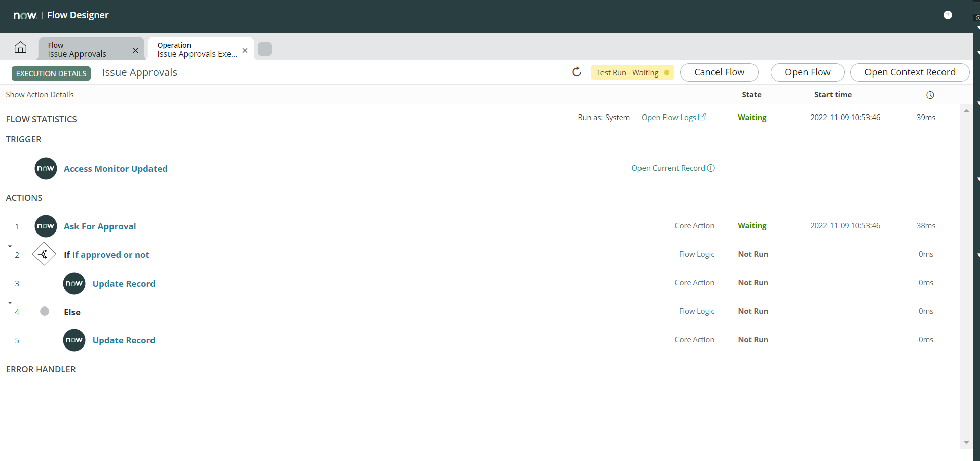This screenshot has width=980, height=461.
Task: Click the clock icon in the column header
Action: point(930,95)
